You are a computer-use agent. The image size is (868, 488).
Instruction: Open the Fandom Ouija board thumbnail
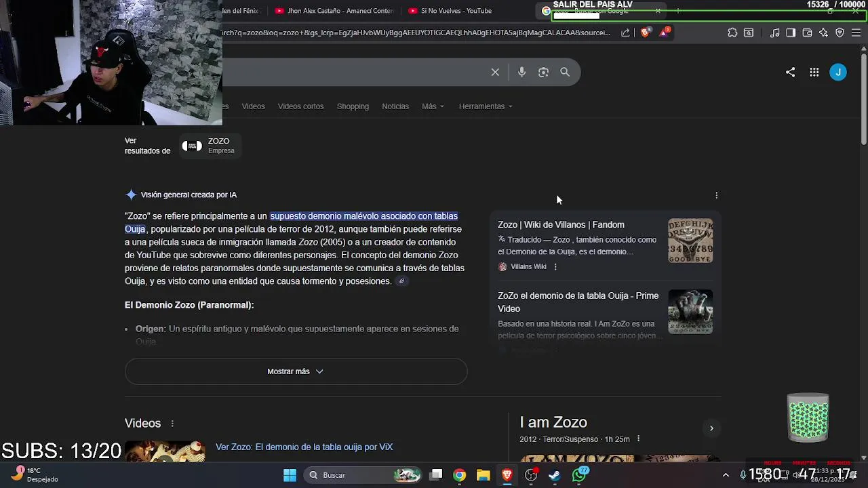coord(690,241)
